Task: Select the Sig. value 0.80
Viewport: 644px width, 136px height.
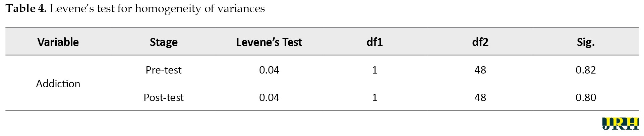Action: click(x=586, y=97)
